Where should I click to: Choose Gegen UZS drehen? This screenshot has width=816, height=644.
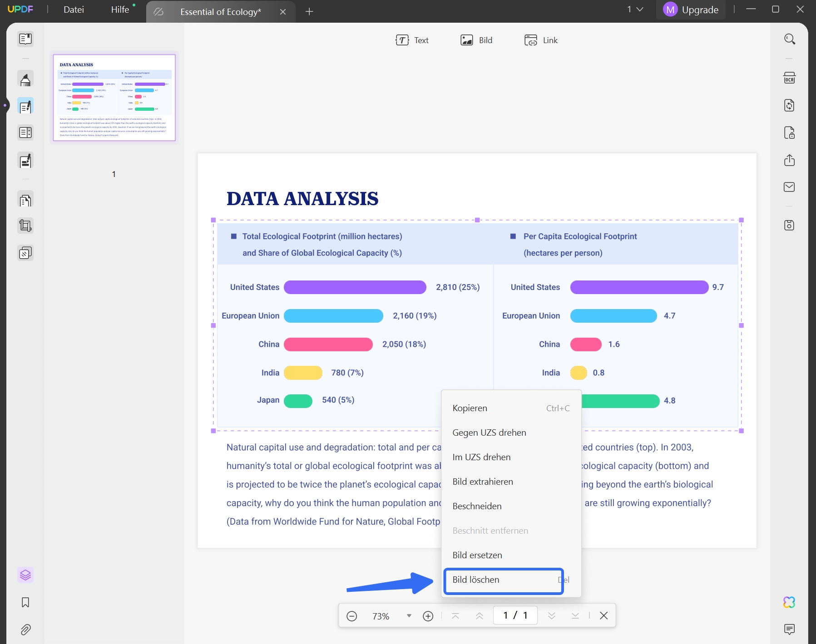(511, 433)
